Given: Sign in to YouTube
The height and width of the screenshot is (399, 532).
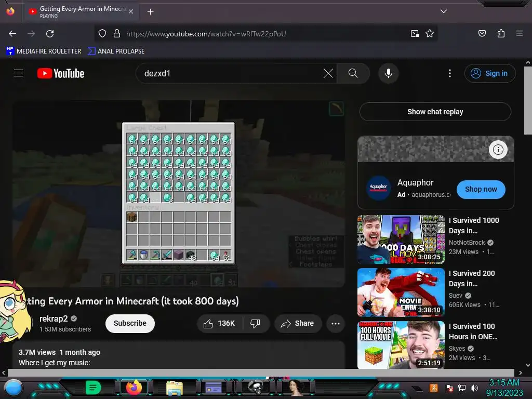Looking at the screenshot, I should tap(490, 73).
